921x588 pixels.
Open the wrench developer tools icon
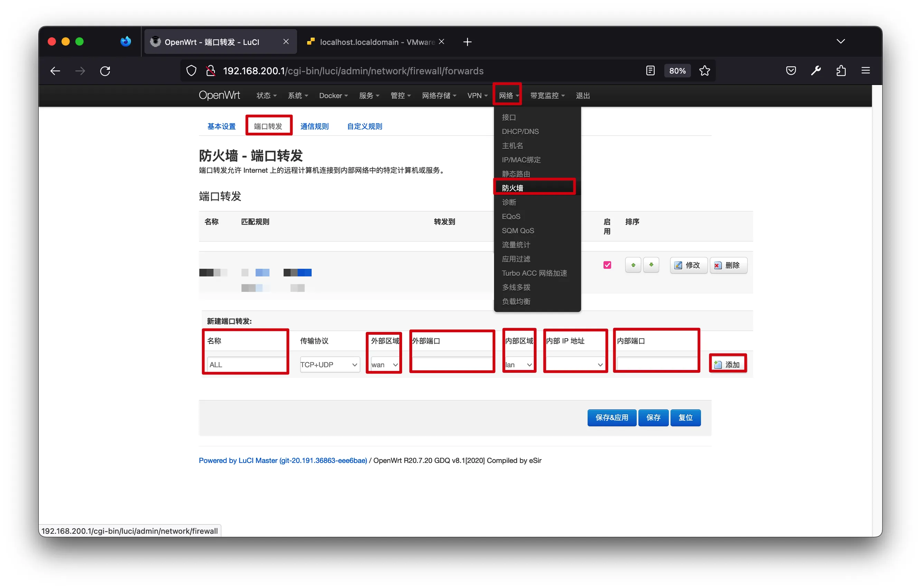tap(816, 71)
